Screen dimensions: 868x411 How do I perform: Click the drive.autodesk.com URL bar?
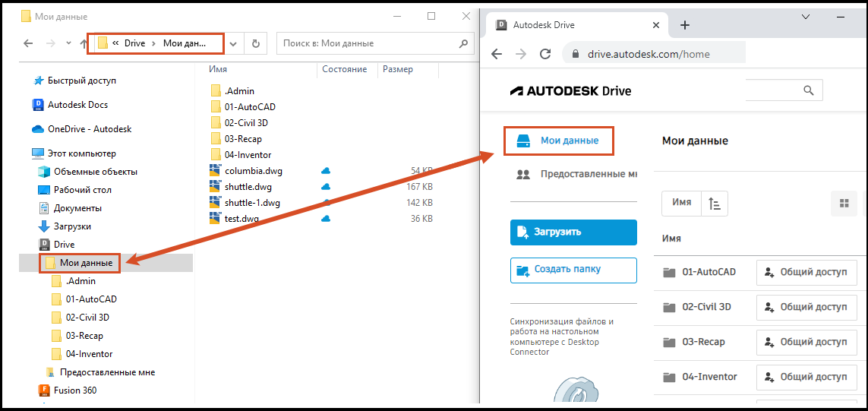[655, 54]
